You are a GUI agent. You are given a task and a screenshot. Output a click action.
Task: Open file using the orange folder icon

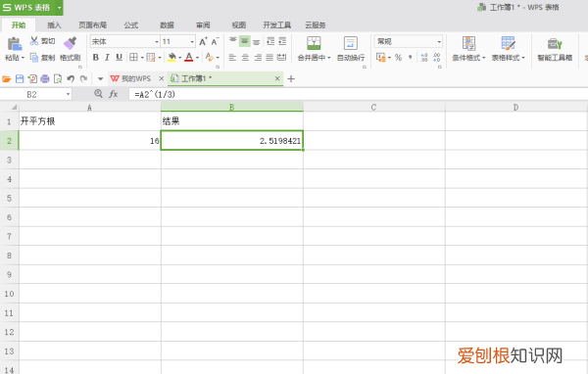coord(7,78)
